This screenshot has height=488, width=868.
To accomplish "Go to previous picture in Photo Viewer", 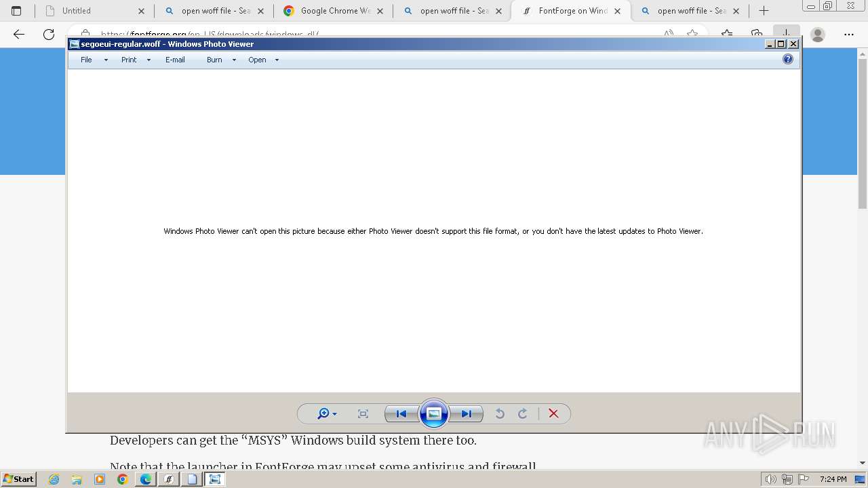I will (x=401, y=414).
